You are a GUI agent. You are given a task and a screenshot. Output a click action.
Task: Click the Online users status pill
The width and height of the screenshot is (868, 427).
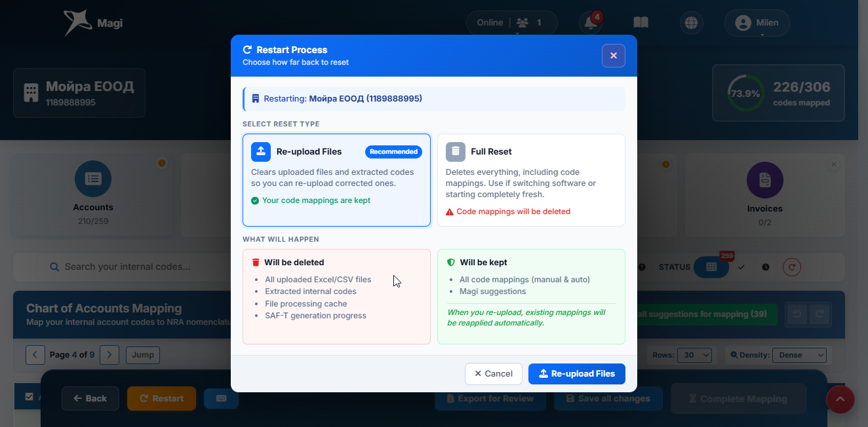[511, 23]
